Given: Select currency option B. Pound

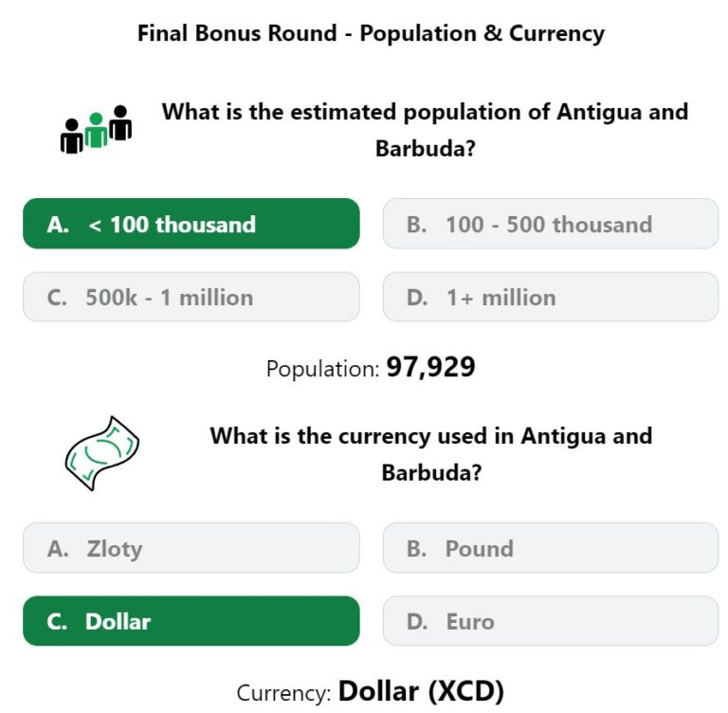Looking at the screenshot, I should (x=551, y=548).
